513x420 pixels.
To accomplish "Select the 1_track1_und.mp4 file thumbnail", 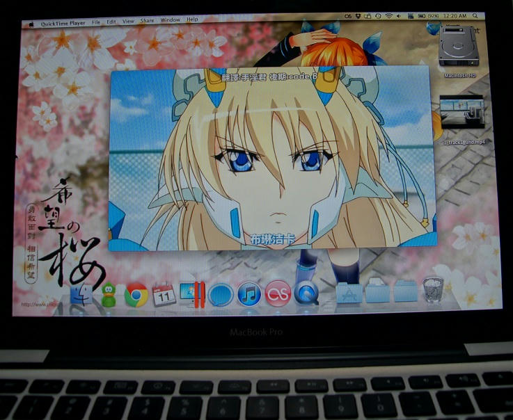I will (462, 112).
